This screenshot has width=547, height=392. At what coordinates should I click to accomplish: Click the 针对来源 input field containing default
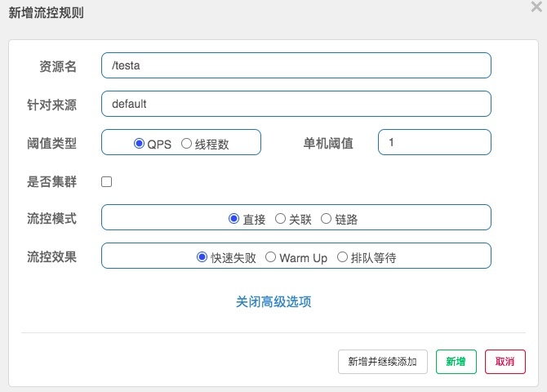(x=296, y=104)
